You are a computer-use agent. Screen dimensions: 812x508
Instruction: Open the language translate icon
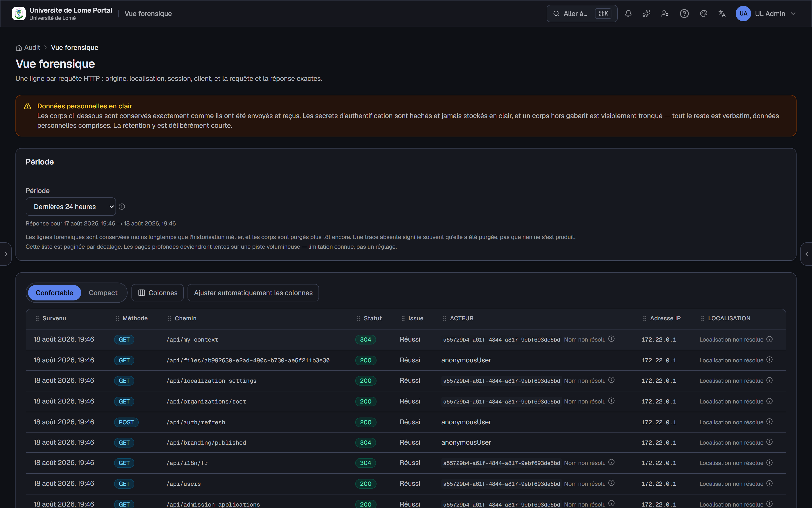(x=722, y=14)
